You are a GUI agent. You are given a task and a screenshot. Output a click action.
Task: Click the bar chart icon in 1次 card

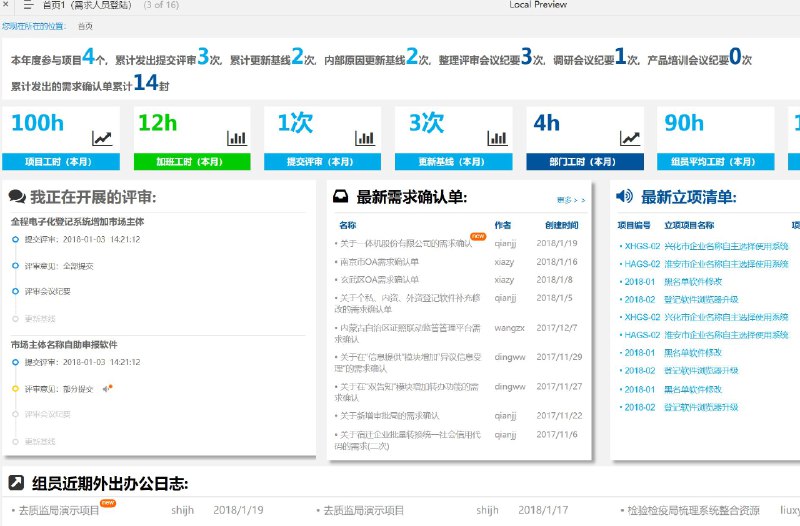tap(365, 138)
